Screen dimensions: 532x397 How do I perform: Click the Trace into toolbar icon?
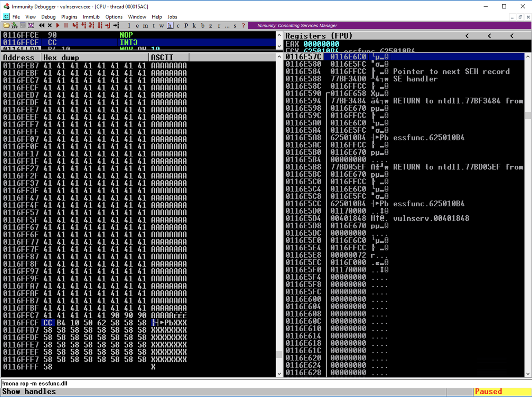click(x=91, y=25)
